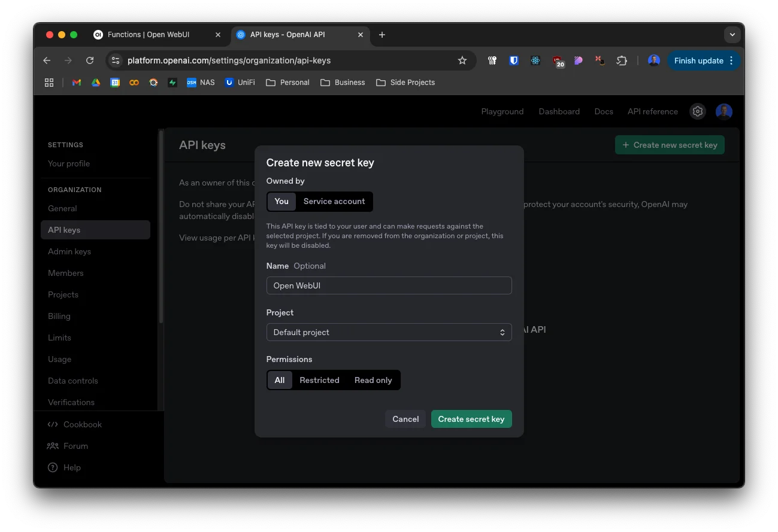This screenshot has width=778, height=532.
Task: Set permissions to Restricted
Action: (x=319, y=380)
